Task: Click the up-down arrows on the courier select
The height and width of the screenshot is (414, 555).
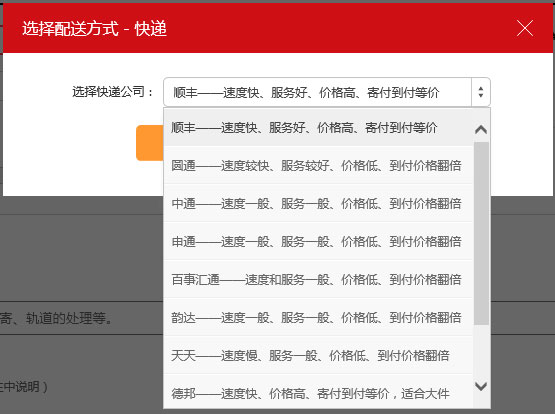Action: click(481, 92)
